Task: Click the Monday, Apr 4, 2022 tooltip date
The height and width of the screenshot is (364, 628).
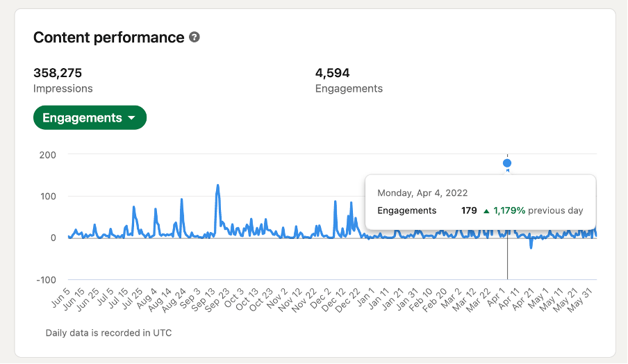Action: click(422, 193)
